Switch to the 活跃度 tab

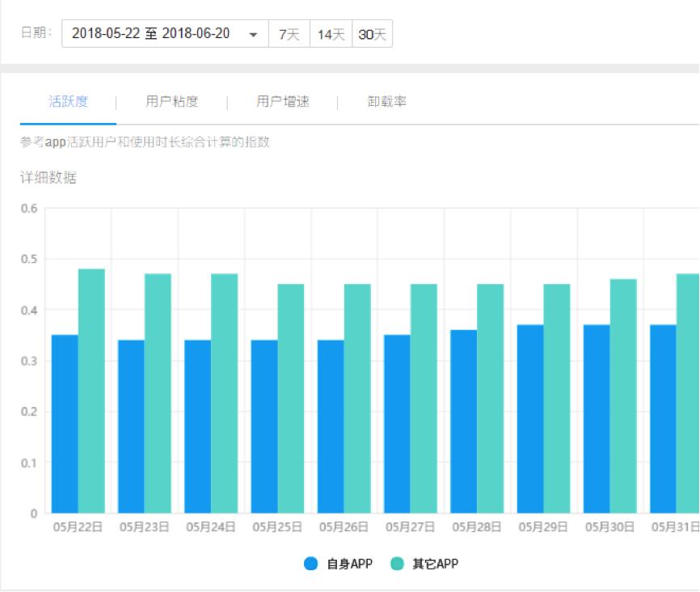pos(68,102)
